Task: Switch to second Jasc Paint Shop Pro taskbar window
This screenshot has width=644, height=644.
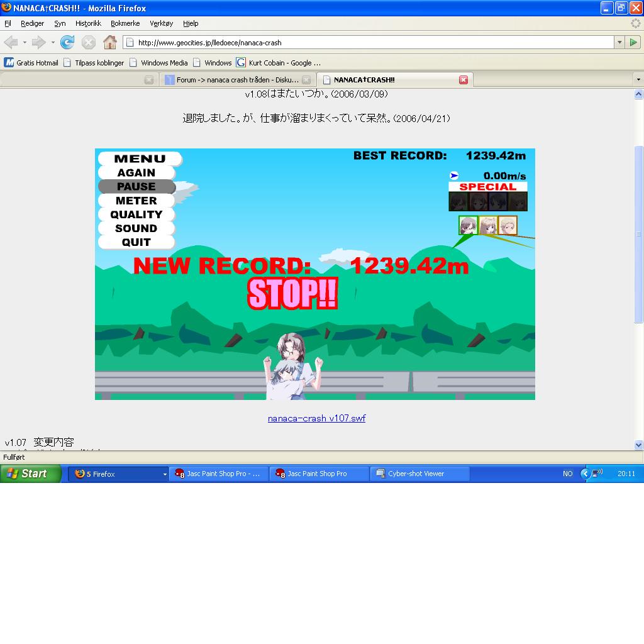Action: pyautogui.click(x=319, y=474)
